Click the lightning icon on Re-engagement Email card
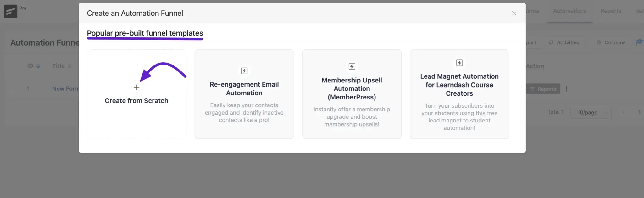This screenshot has width=644, height=198. 244,71
